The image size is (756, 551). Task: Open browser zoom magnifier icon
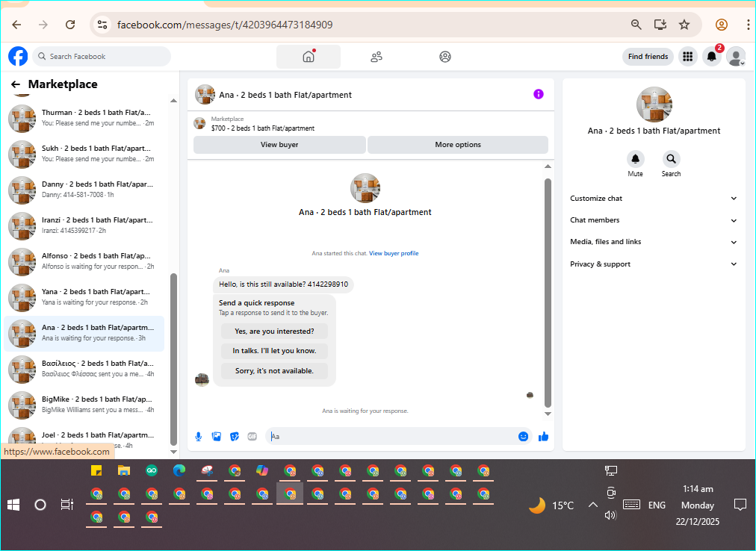click(636, 25)
